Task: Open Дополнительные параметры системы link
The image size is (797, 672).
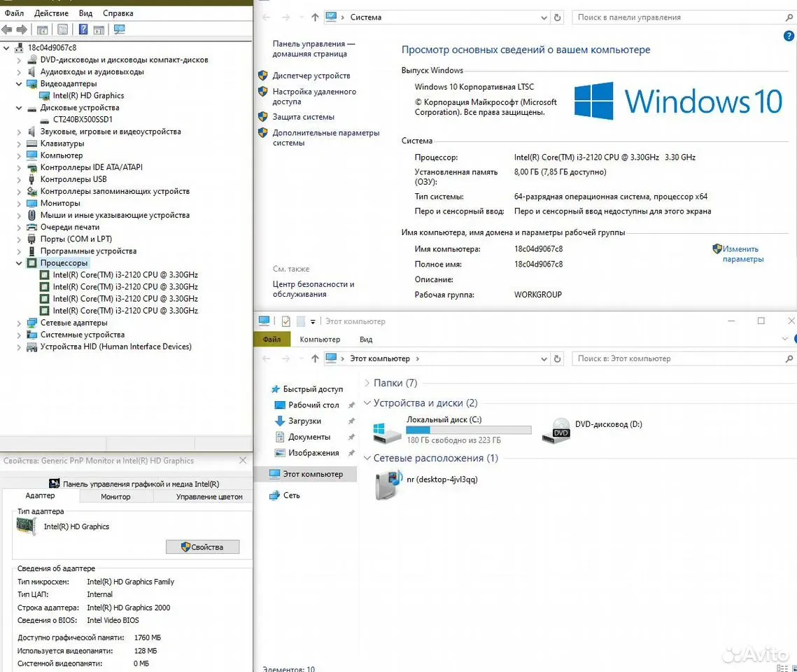Action: [x=326, y=138]
